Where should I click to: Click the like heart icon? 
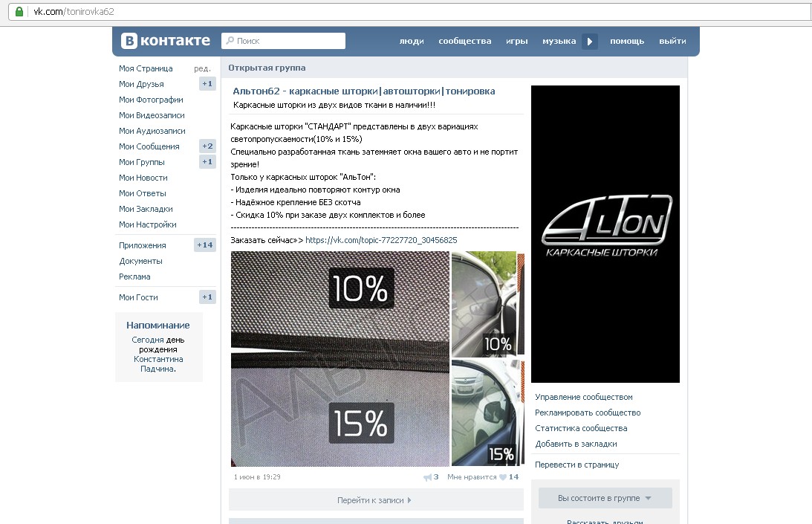coord(502,477)
